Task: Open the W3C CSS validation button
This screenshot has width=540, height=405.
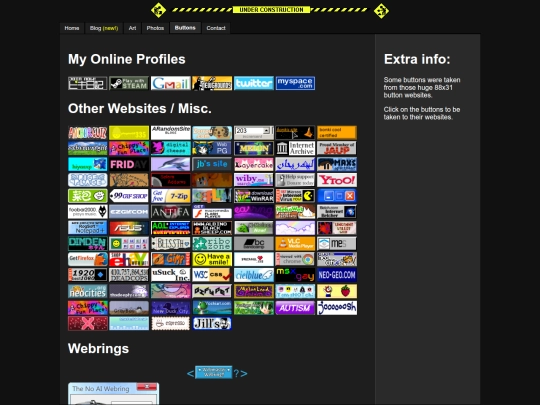Action: (212, 275)
